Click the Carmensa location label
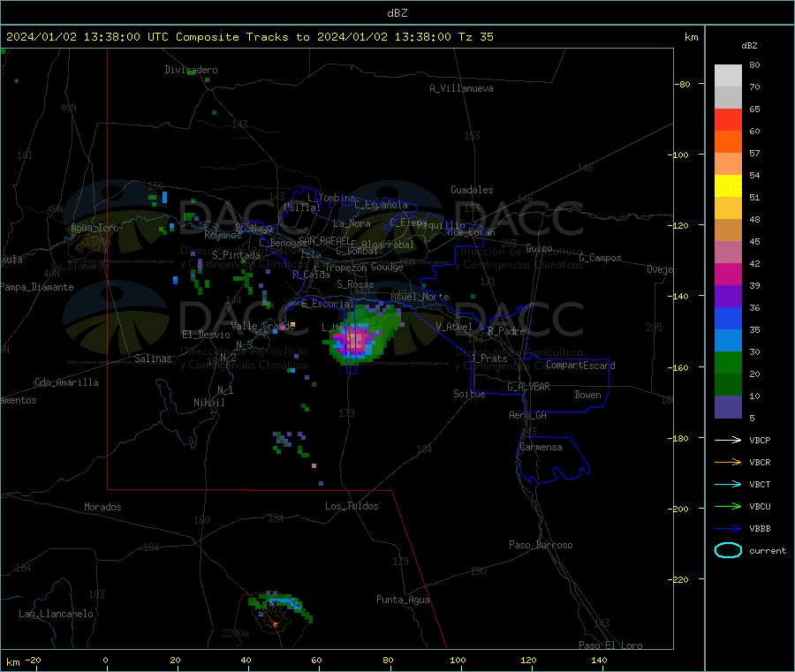This screenshot has height=672, width=795. [541, 447]
